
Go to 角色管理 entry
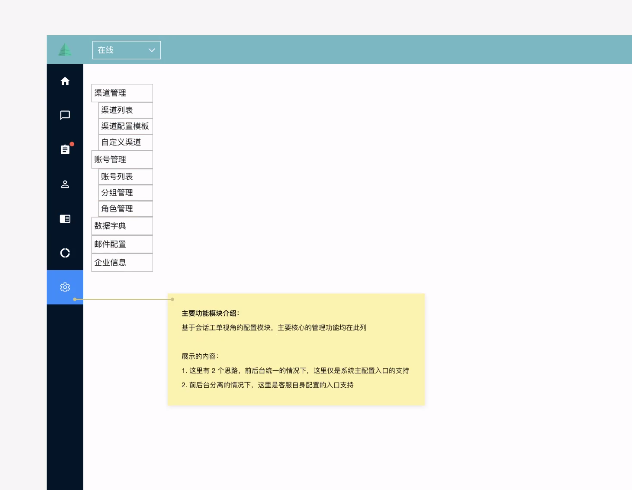tap(125, 209)
